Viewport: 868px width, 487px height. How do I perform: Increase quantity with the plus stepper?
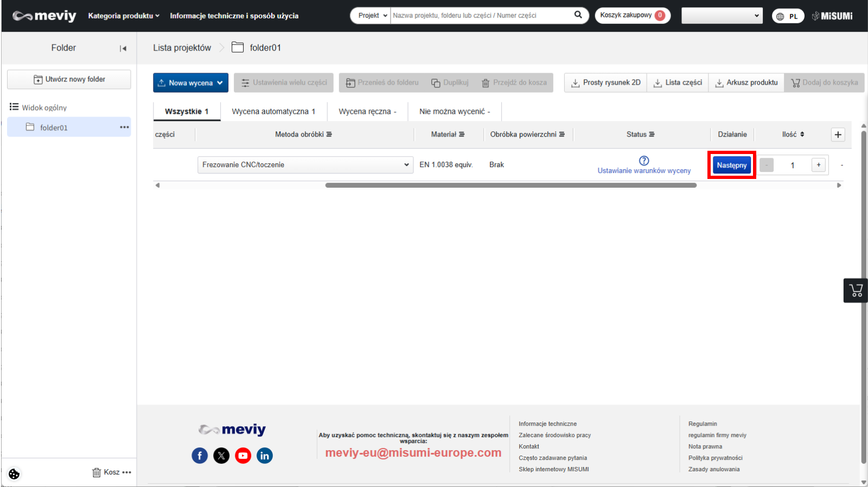coord(818,165)
